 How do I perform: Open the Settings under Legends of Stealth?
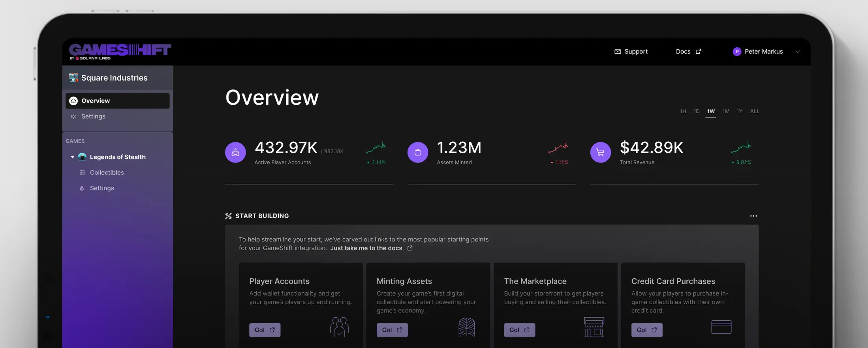tap(102, 188)
